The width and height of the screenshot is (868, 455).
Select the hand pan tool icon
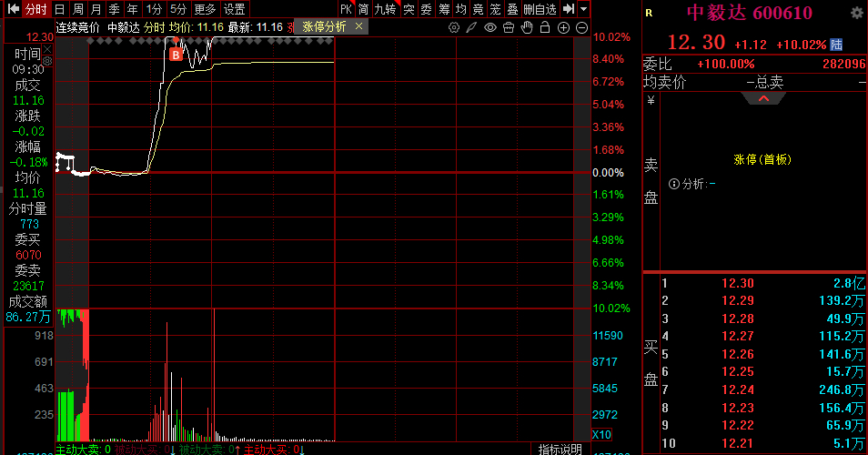pyautogui.click(x=527, y=27)
